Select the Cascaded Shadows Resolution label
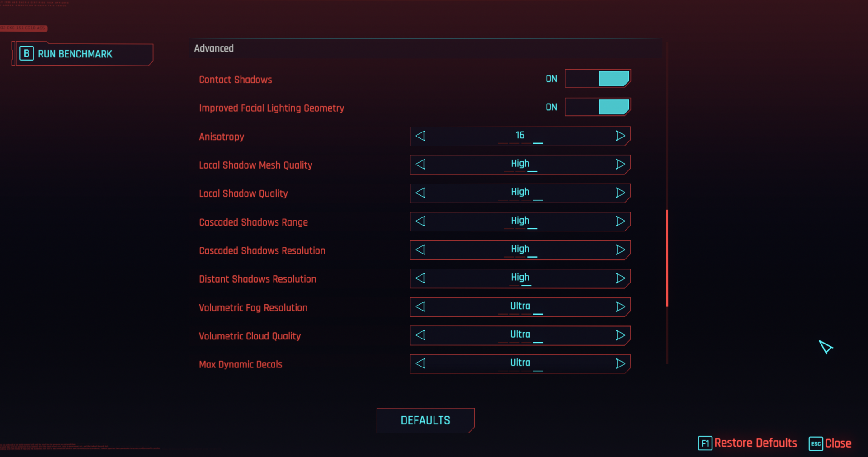Viewport: 868px width, 457px height. point(262,250)
